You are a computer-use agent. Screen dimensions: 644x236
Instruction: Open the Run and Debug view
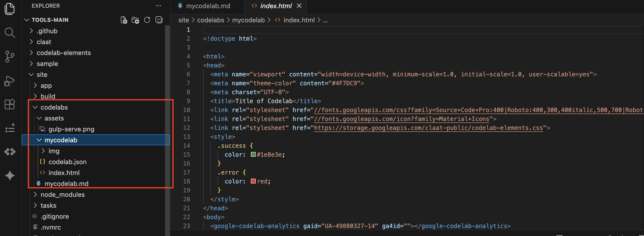pyautogui.click(x=9, y=81)
